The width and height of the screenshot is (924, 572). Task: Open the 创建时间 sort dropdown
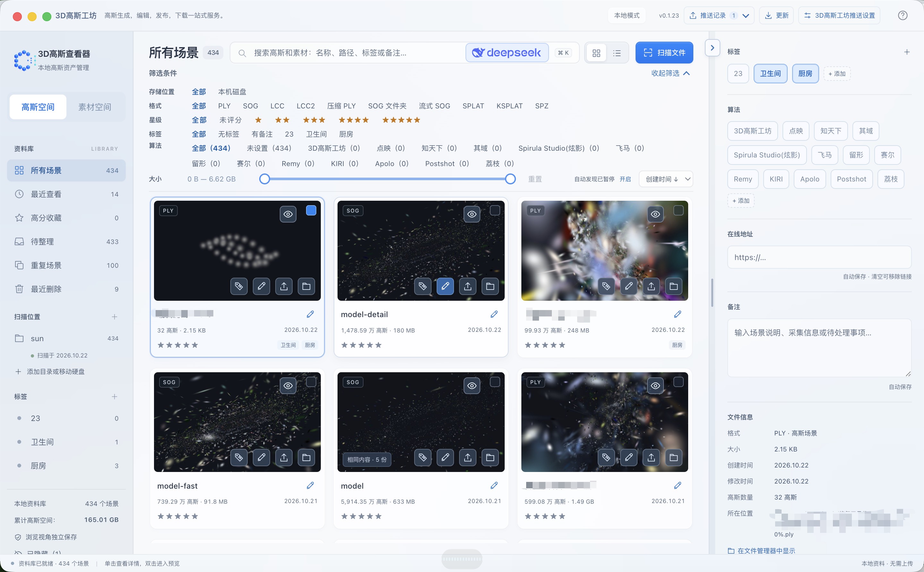pos(666,179)
